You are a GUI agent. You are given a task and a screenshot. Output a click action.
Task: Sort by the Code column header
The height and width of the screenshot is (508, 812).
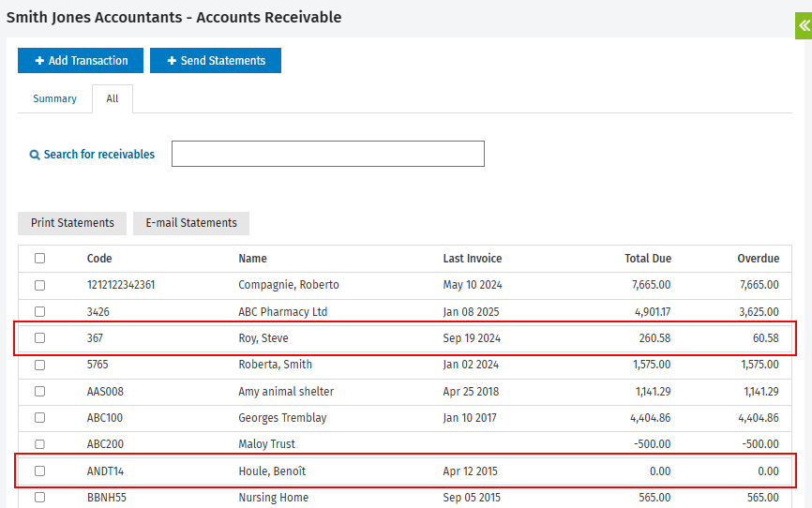tap(99, 259)
